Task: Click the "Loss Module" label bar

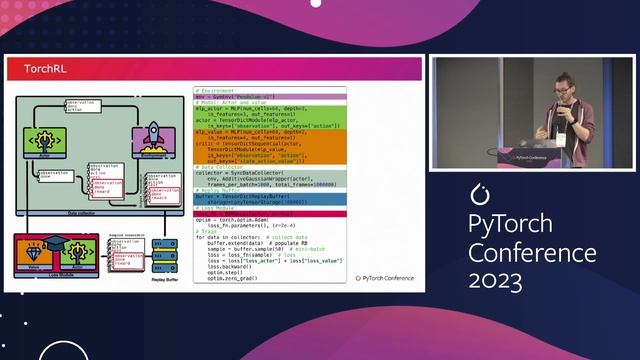Action: tap(56, 275)
